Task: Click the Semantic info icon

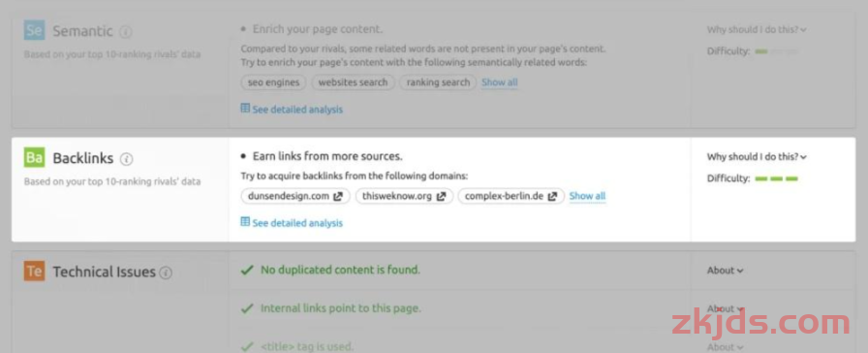Action: [126, 32]
